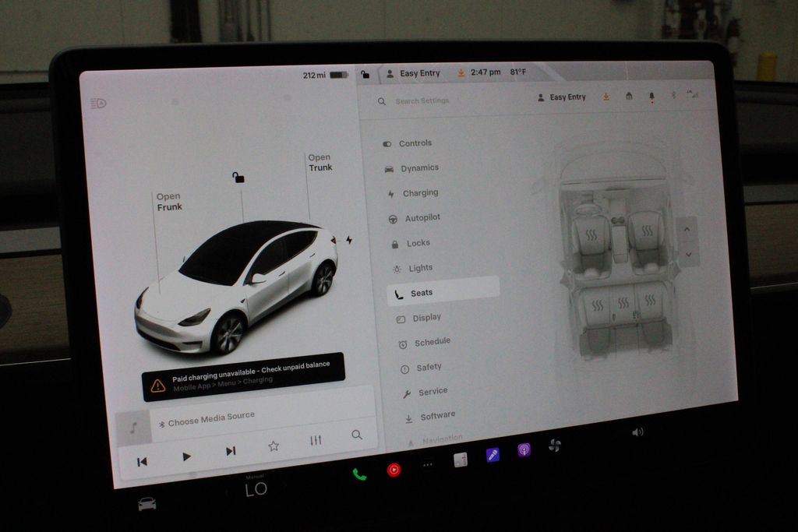Select the highlighted Seats menu item
798x532 pixels.
coord(443,291)
